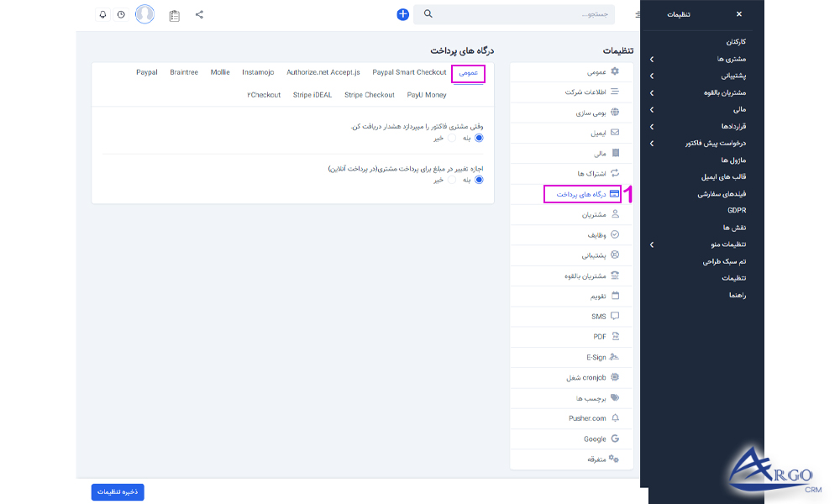Click the blue plus button in the header

click(x=402, y=14)
